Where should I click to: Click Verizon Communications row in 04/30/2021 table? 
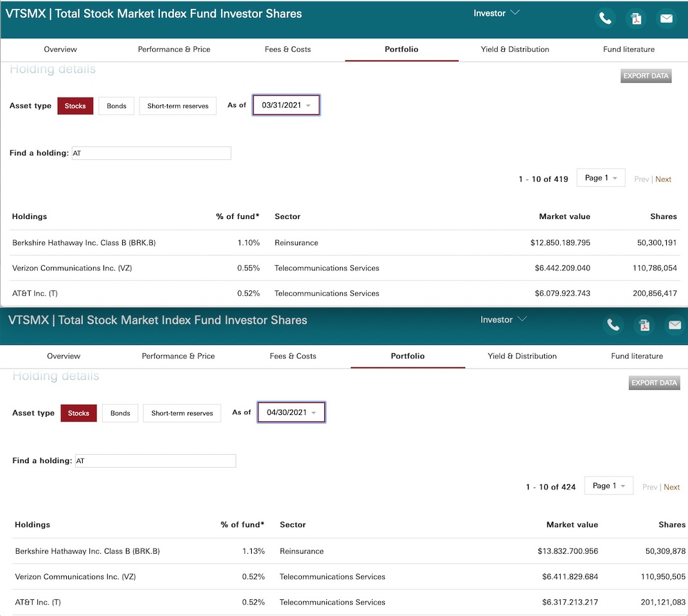point(350,577)
